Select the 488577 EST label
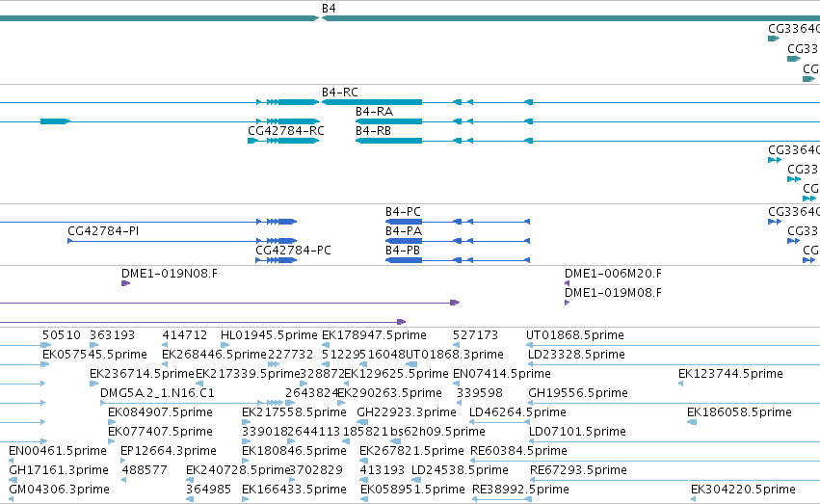Image resolution: width=820 pixels, height=504 pixels. click(x=145, y=470)
